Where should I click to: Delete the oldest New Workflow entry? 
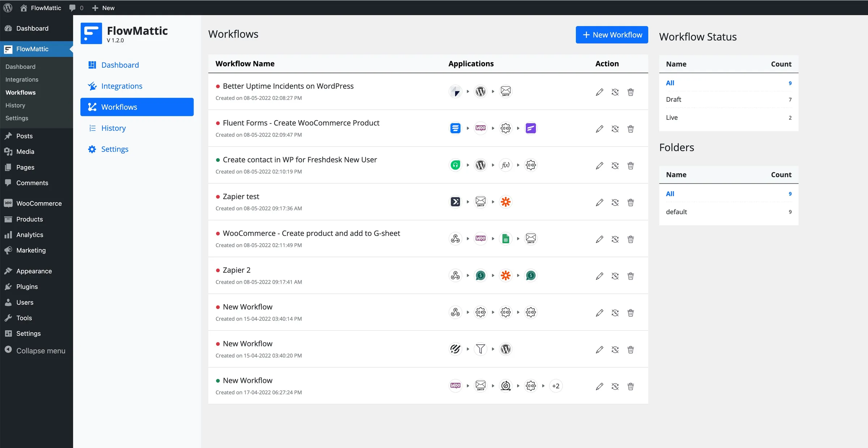(630, 313)
